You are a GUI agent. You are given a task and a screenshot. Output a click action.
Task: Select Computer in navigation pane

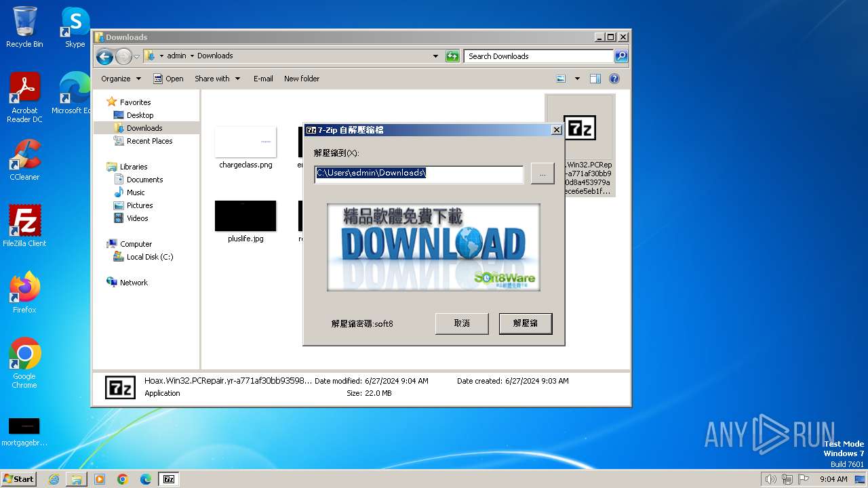(x=136, y=244)
